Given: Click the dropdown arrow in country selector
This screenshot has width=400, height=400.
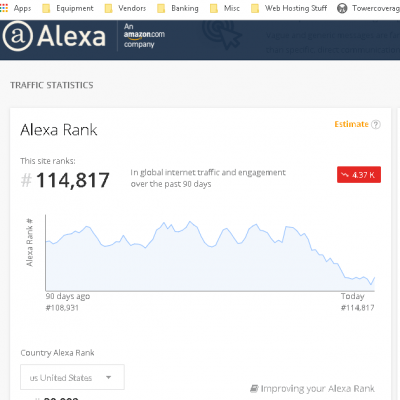Looking at the screenshot, I should click(x=108, y=377).
